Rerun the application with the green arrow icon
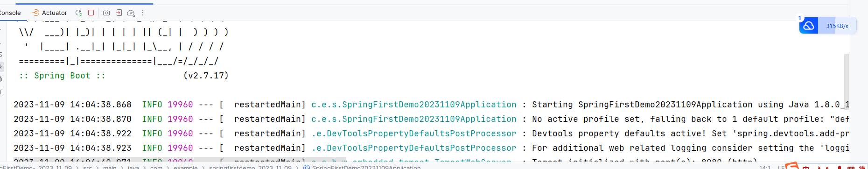This screenshot has width=868, height=169. pyautogui.click(x=79, y=13)
